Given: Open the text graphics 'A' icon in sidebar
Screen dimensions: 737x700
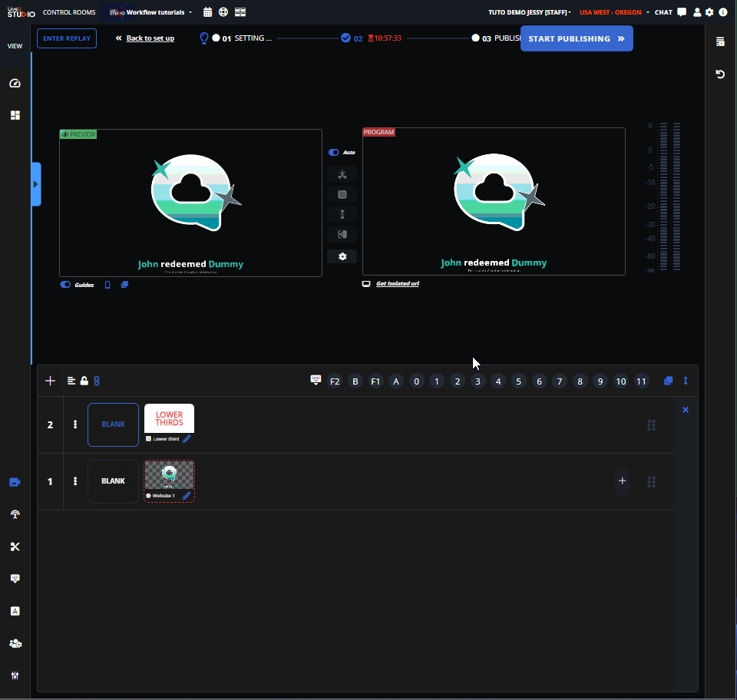Looking at the screenshot, I should pyautogui.click(x=15, y=611).
